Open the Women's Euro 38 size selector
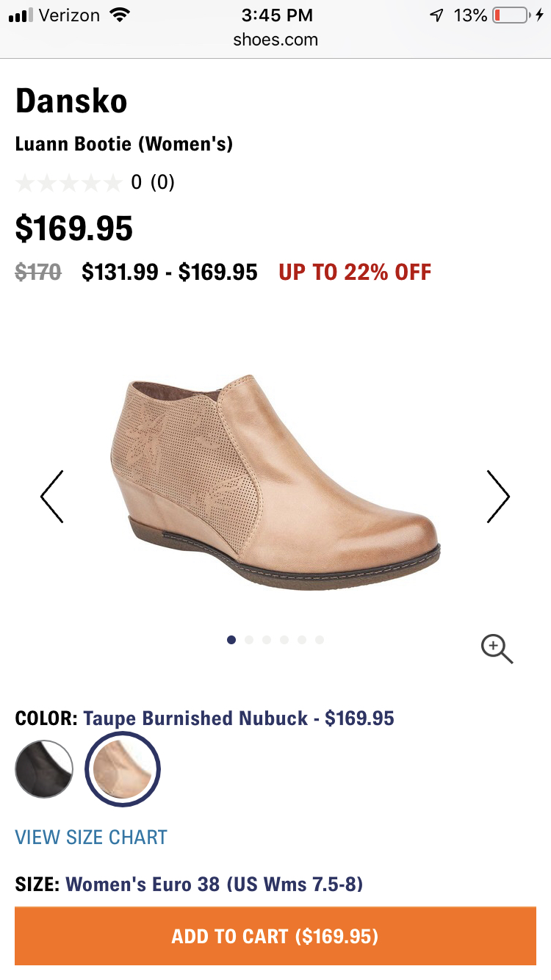 point(214,883)
